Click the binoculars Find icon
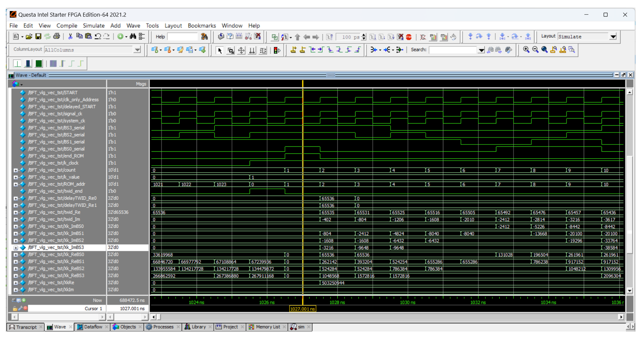This screenshot has width=644, height=340. tap(133, 36)
